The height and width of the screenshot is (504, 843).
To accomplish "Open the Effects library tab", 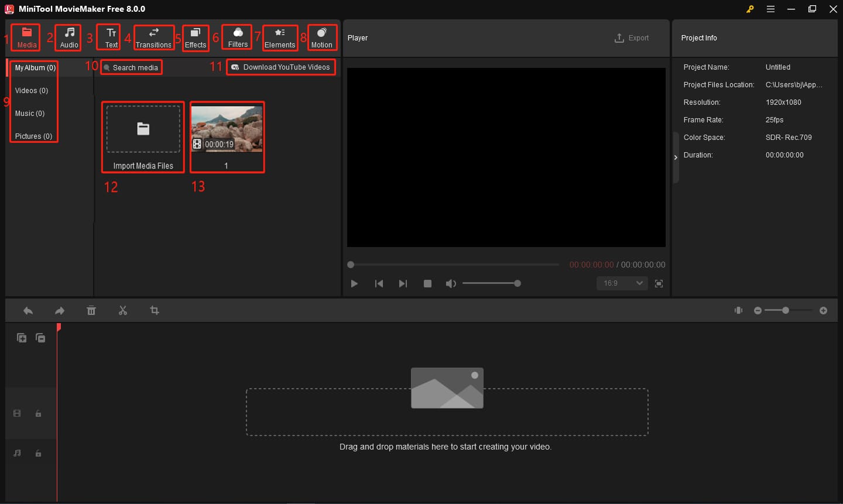I will coord(196,37).
